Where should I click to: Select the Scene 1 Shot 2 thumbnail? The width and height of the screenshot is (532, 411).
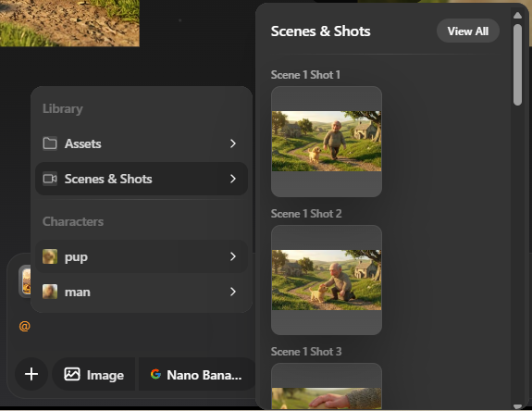(327, 280)
